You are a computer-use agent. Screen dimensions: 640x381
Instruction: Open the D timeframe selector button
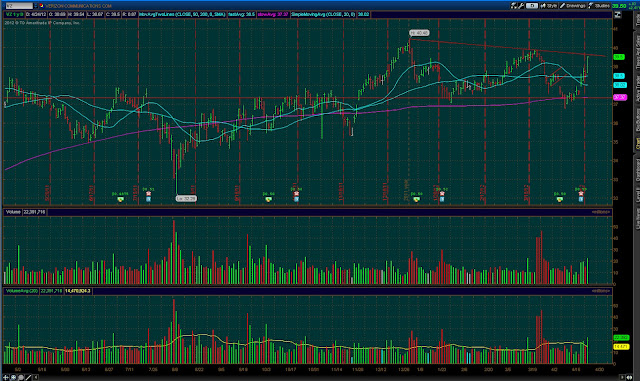[x=532, y=6]
